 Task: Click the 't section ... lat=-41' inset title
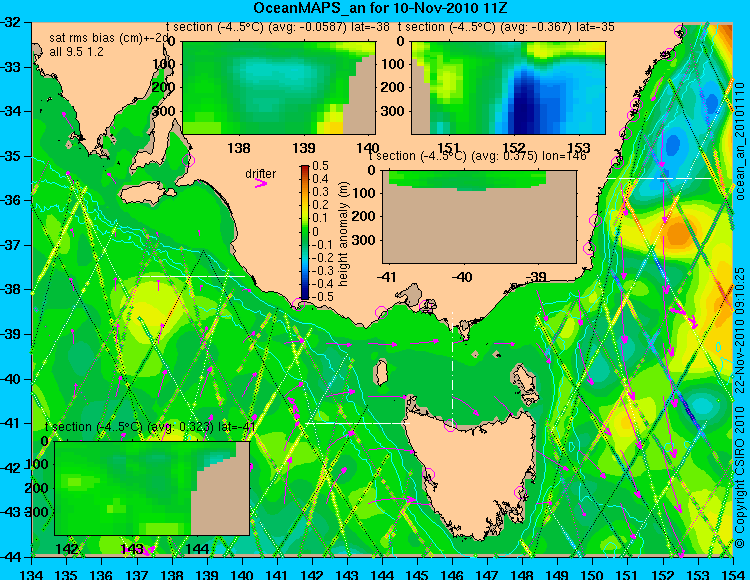(x=150, y=427)
